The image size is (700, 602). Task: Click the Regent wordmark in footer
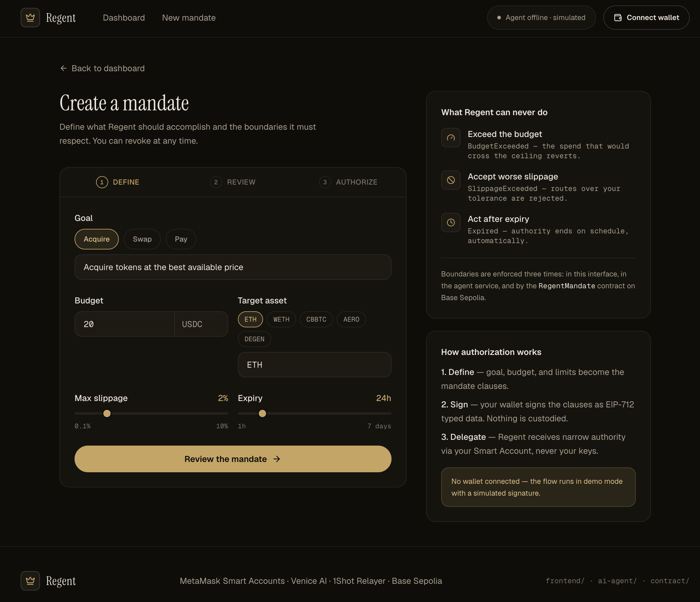click(61, 581)
